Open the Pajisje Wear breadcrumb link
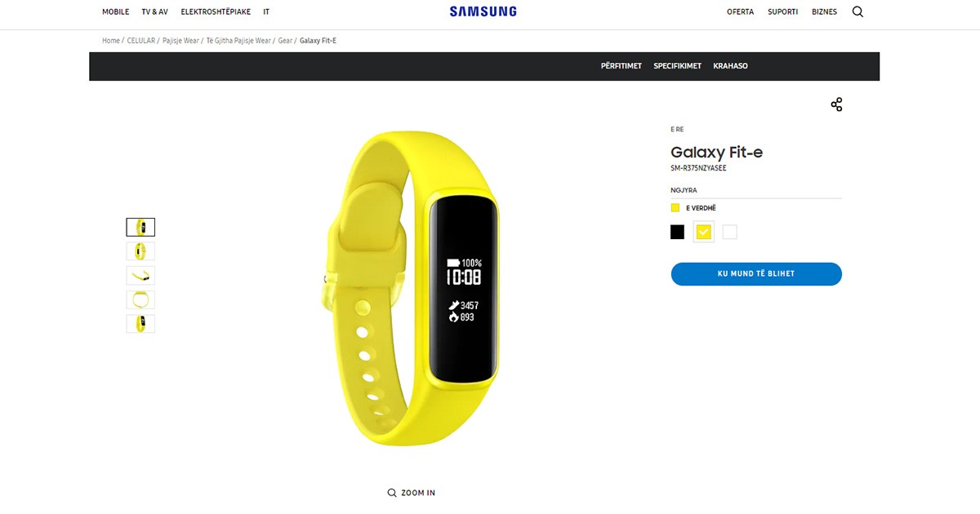This screenshot has height=514, width=980. tap(180, 41)
